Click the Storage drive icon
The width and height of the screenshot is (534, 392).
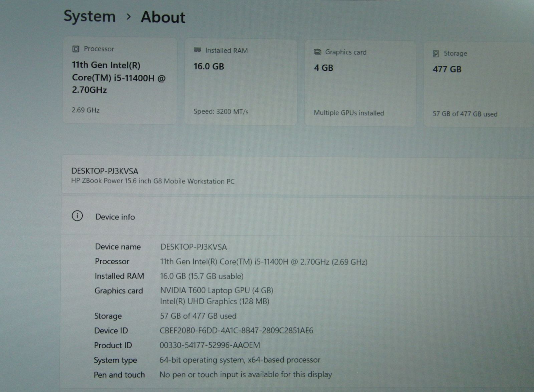point(436,53)
